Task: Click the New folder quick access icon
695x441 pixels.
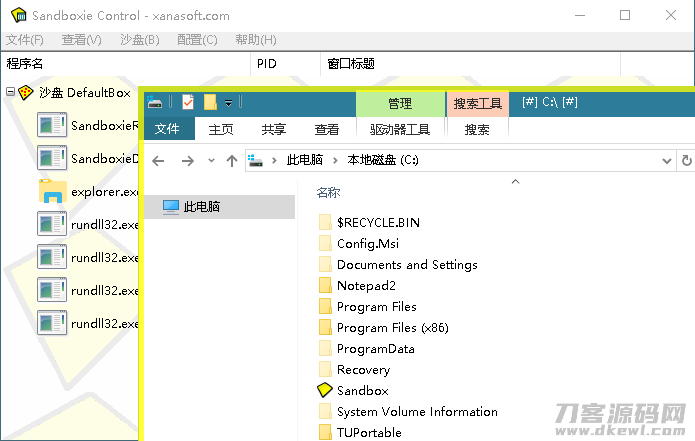Action: (x=210, y=102)
